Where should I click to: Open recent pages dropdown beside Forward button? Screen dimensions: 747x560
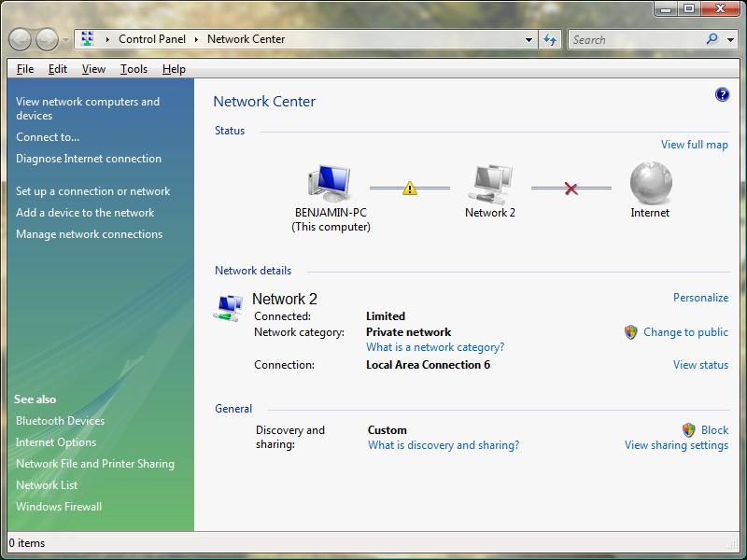[65, 40]
